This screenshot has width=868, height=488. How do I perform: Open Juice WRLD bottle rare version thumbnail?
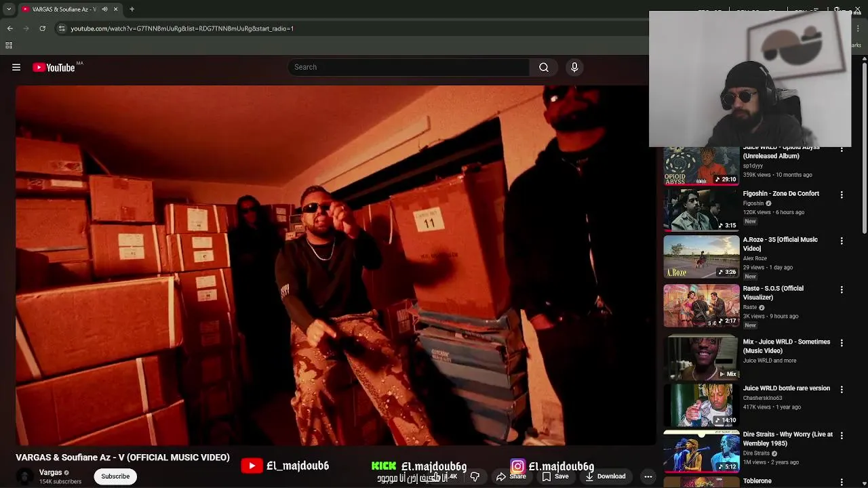click(701, 405)
